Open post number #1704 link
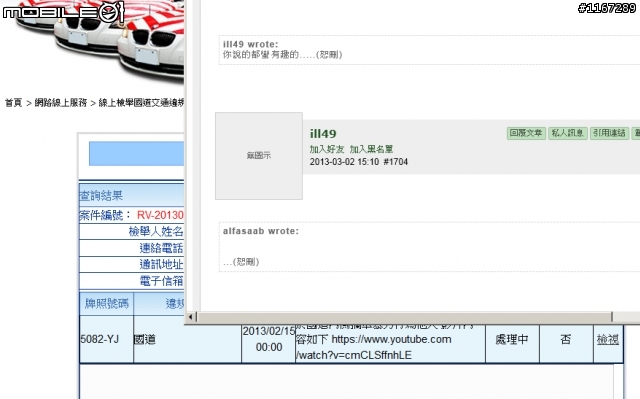This screenshot has width=640, height=399. 396,162
